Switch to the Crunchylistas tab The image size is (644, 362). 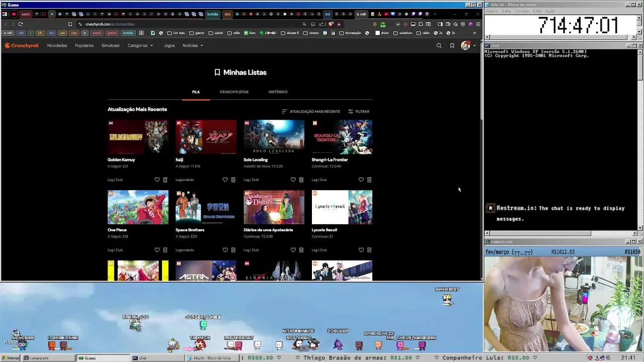234,92
